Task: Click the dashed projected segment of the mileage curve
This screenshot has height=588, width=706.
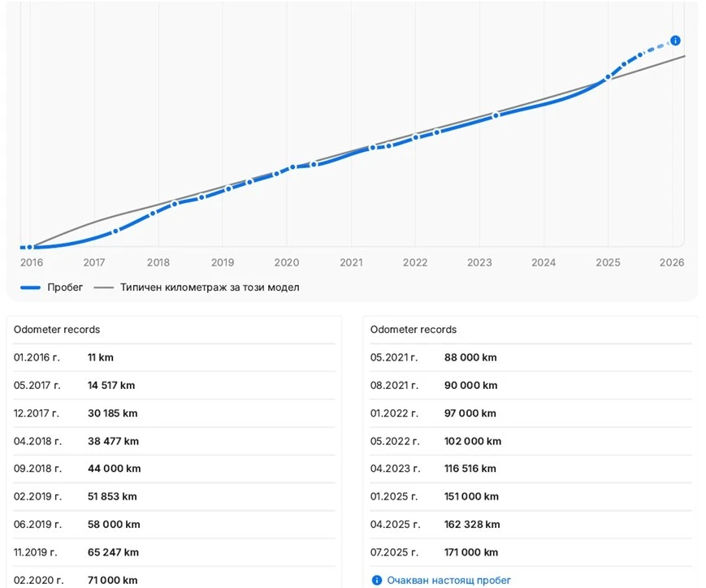Action: [658, 48]
